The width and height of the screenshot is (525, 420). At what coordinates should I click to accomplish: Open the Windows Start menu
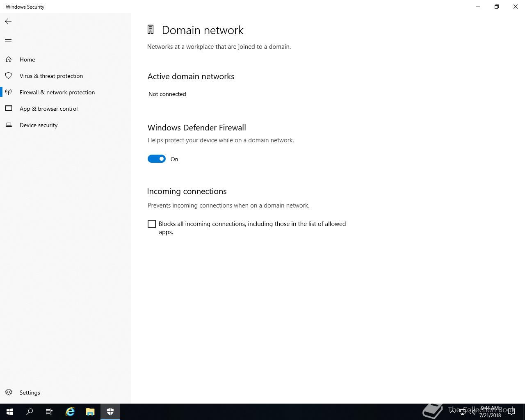tap(10, 412)
